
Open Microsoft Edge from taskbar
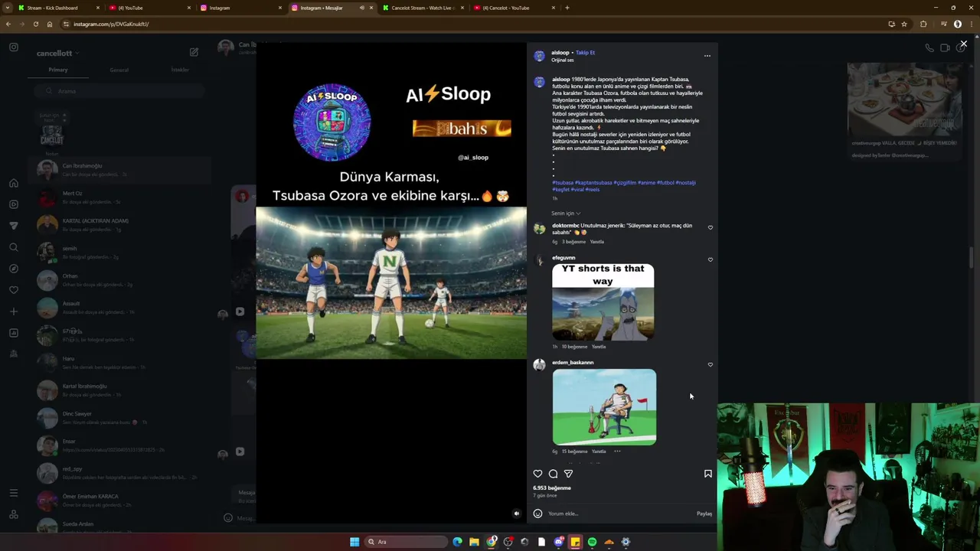(x=457, y=542)
